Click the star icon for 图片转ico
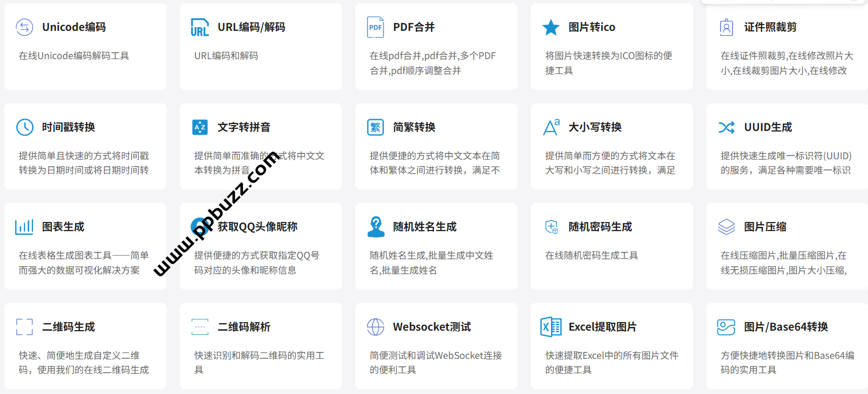868x394 pixels. (x=551, y=27)
